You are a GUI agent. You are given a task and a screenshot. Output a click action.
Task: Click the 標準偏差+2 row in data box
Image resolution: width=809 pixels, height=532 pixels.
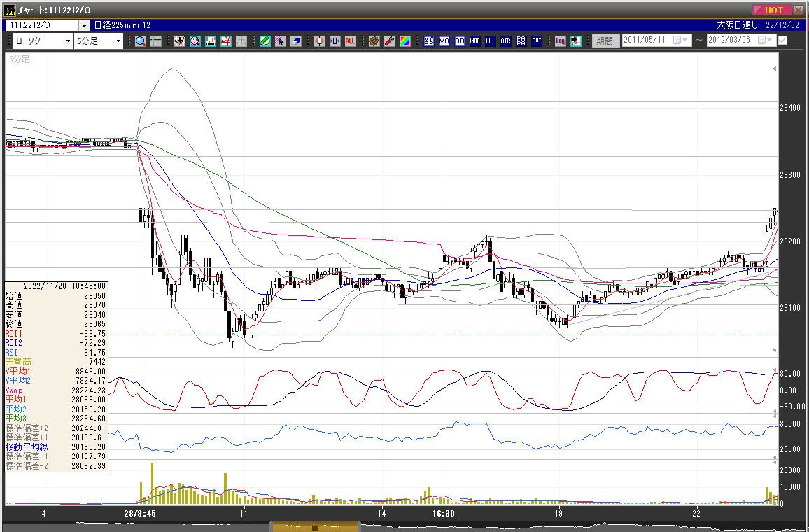(56, 428)
